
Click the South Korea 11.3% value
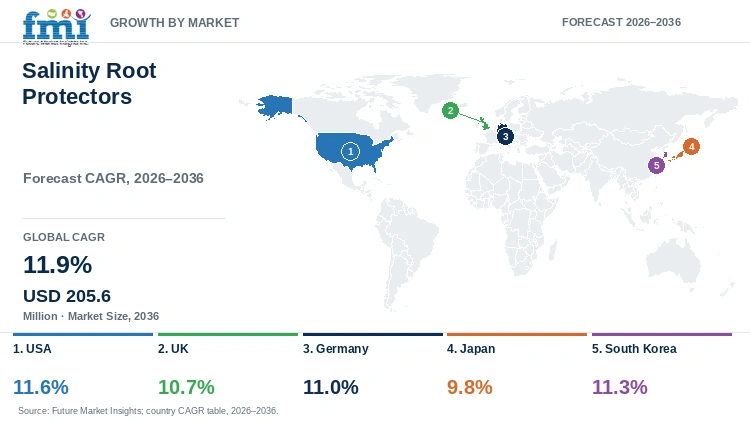tap(620, 387)
